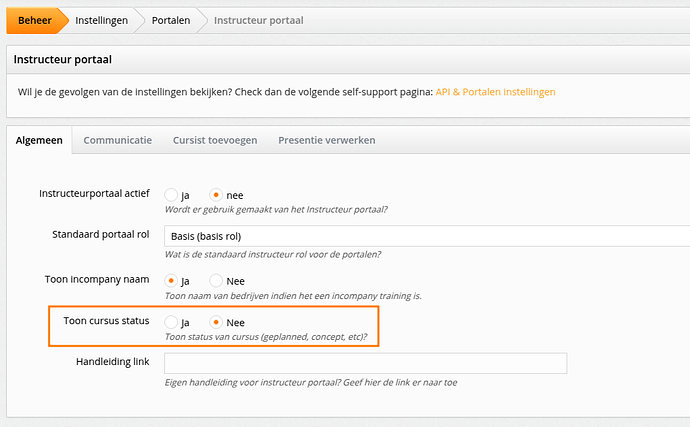Click the Beheer breadcrumb
The image size is (690, 427).
35,20
